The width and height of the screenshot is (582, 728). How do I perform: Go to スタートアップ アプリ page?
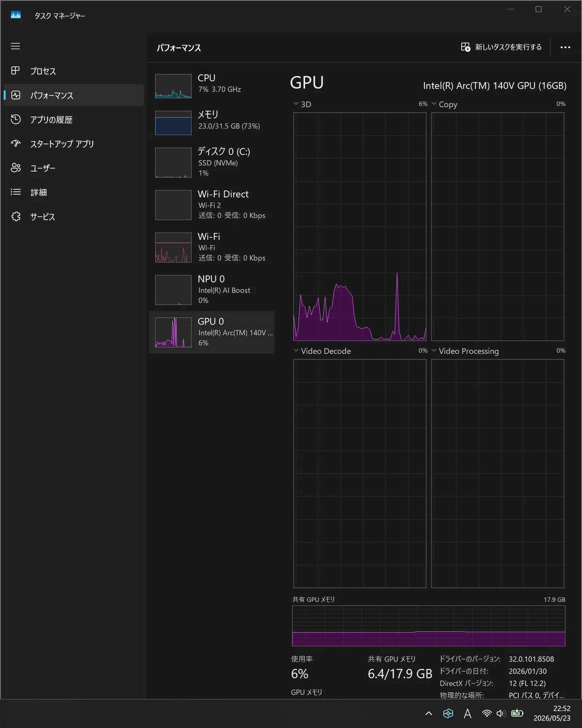pyautogui.click(x=74, y=144)
